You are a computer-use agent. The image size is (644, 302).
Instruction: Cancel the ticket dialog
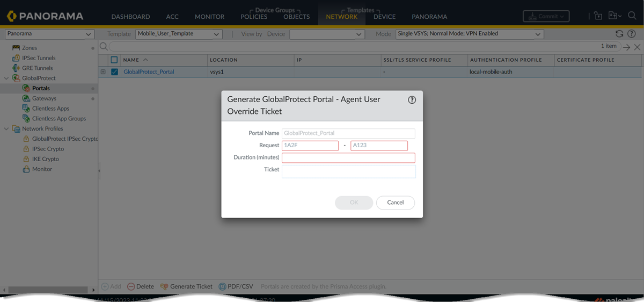tap(395, 203)
